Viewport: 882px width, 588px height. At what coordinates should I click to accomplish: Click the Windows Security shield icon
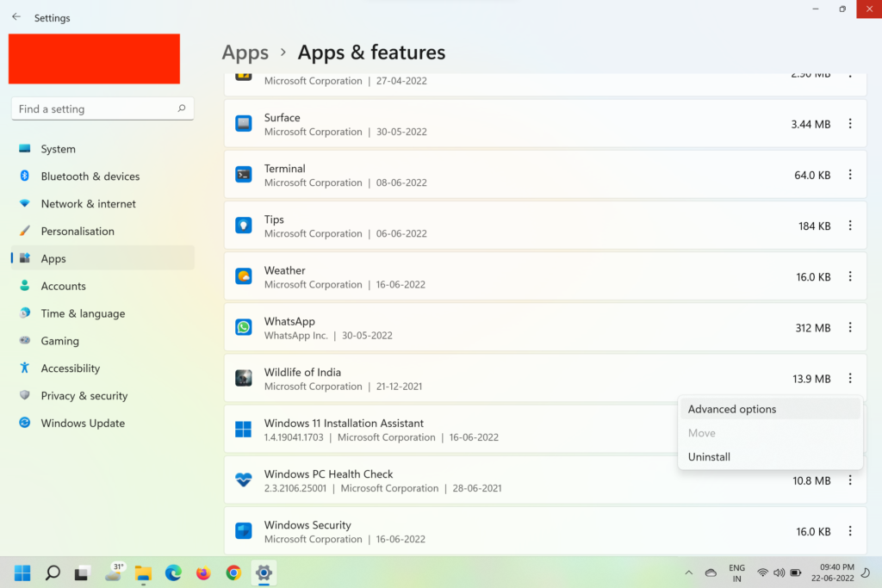click(x=244, y=531)
